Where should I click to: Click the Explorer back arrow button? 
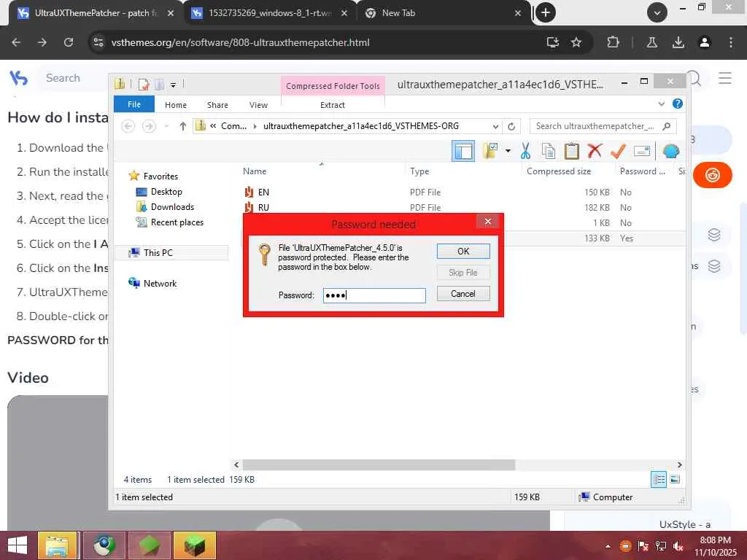pos(128,126)
